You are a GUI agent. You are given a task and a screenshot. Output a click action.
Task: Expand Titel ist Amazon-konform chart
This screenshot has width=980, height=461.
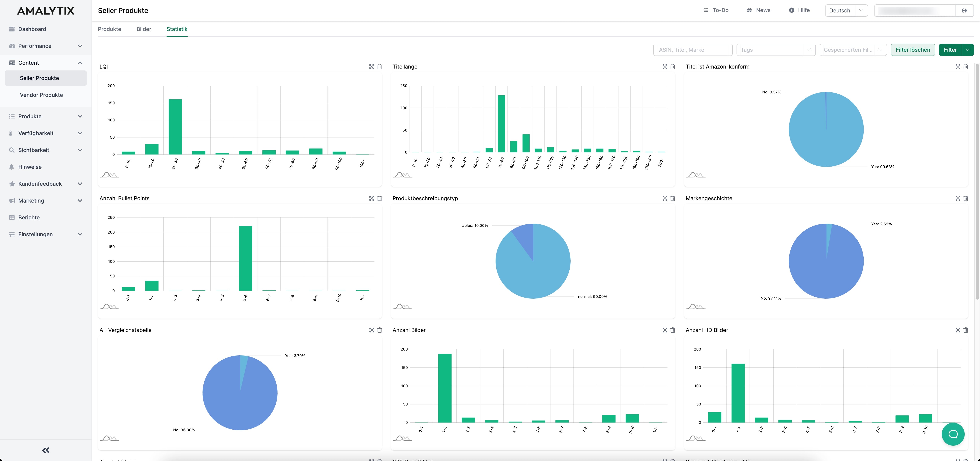click(958, 67)
